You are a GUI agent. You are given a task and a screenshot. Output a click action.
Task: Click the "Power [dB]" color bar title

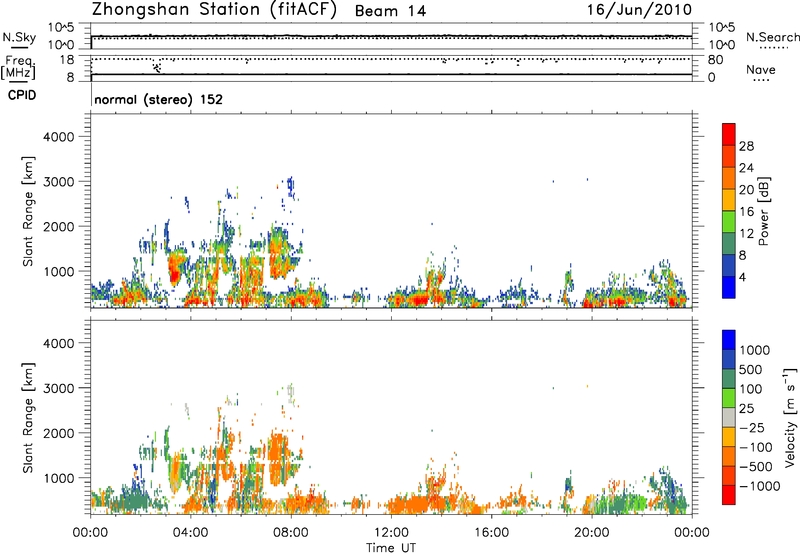[x=764, y=211]
